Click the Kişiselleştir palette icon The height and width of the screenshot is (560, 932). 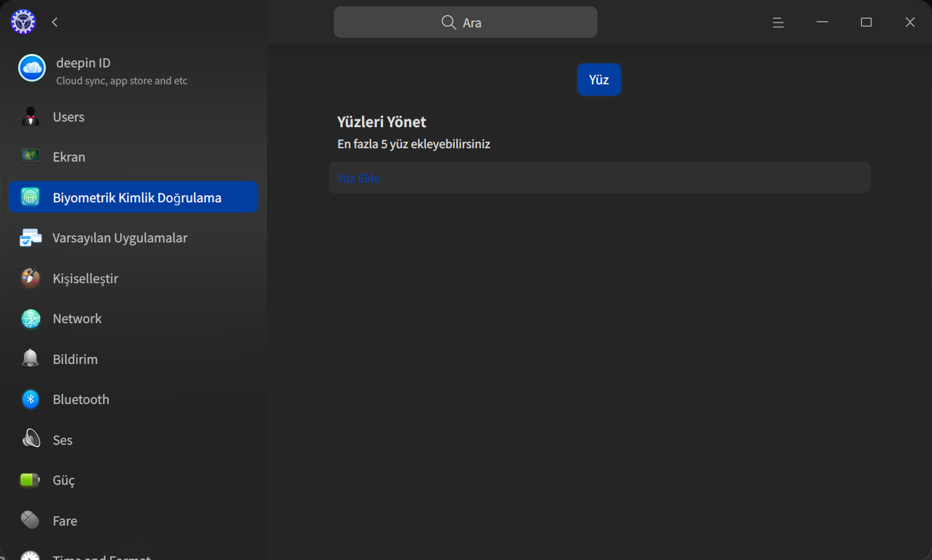(30, 278)
